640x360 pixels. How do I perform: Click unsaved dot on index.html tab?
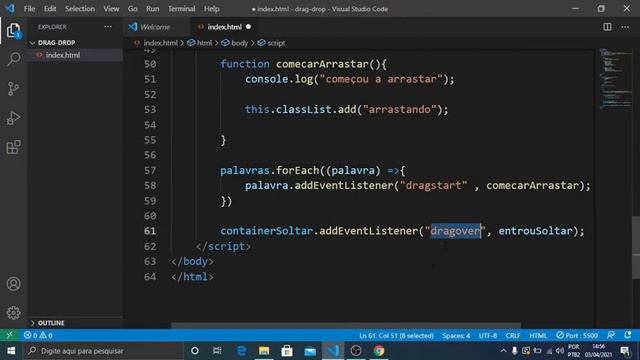click(x=248, y=27)
